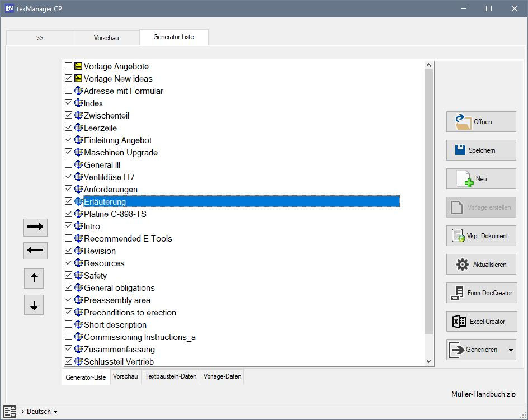528x420 pixels.
Task: Open the Generieren dropdown arrow
Action: pyautogui.click(x=512, y=350)
